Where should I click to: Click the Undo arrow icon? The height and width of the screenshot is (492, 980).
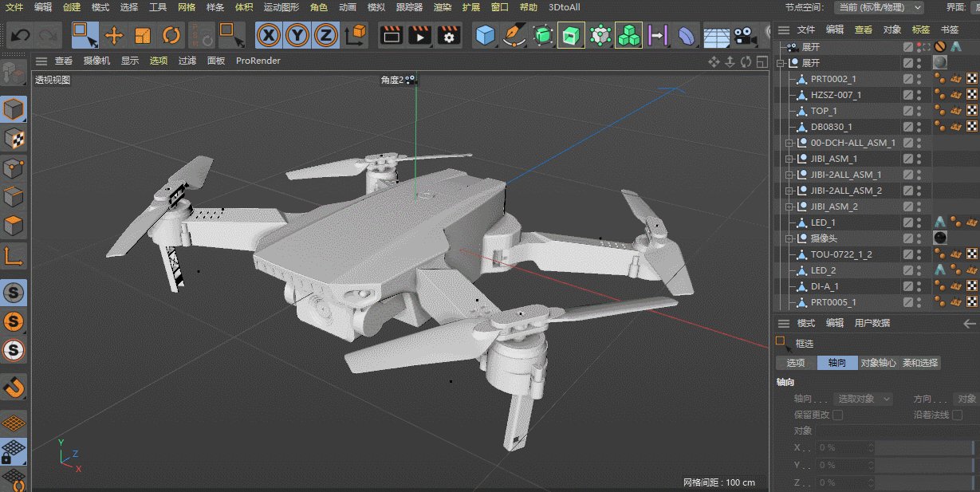[20, 35]
